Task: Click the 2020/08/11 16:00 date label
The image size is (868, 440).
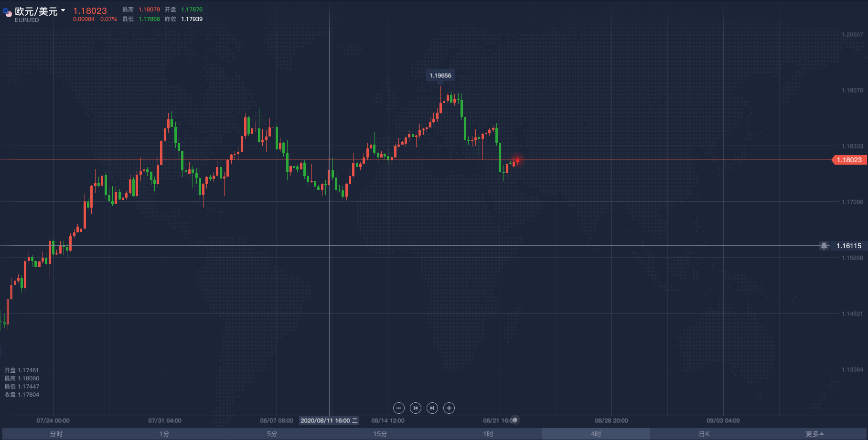Action: 329,420
